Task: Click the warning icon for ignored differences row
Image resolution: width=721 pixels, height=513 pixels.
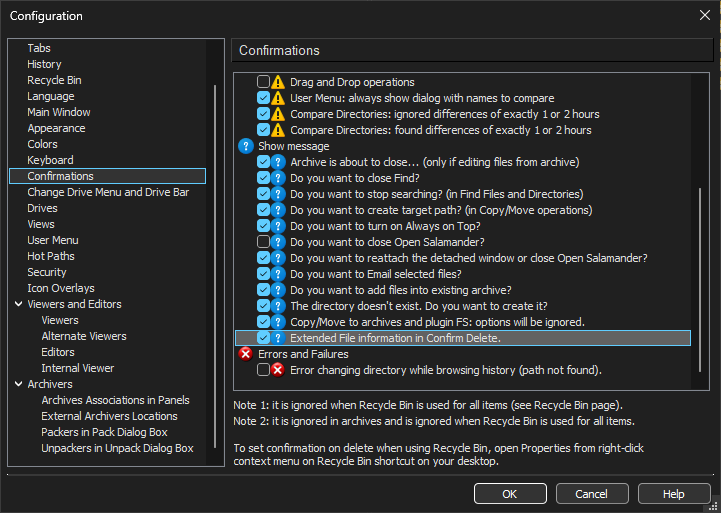Action: tap(278, 114)
